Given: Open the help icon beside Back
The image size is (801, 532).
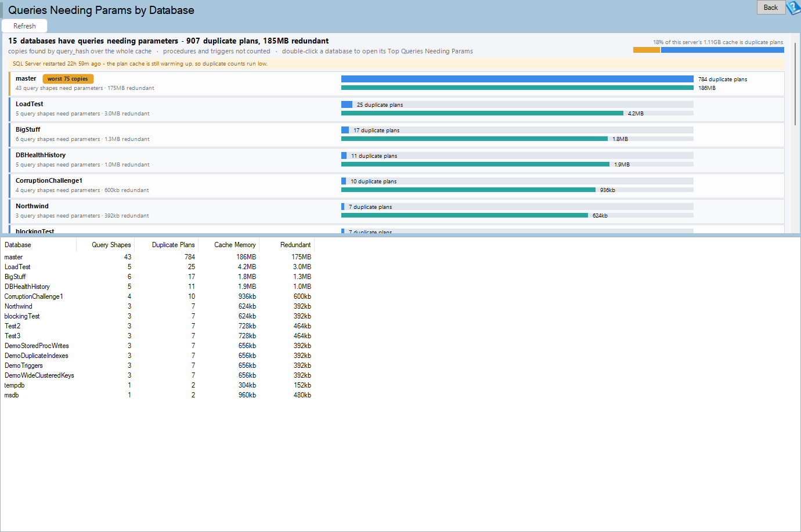Looking at the screenshot, I should pos(793,8).
